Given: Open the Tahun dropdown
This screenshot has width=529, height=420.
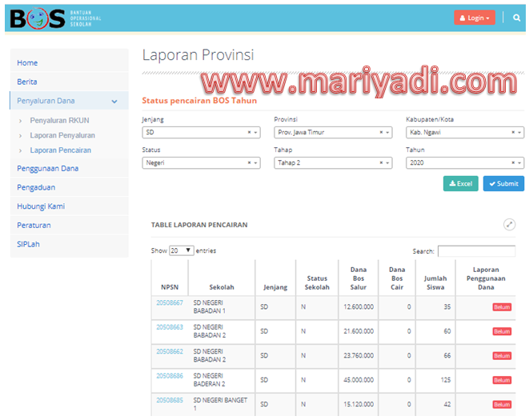Looking at the screenshot, I should pyautogui.click(x=465, y=162).
